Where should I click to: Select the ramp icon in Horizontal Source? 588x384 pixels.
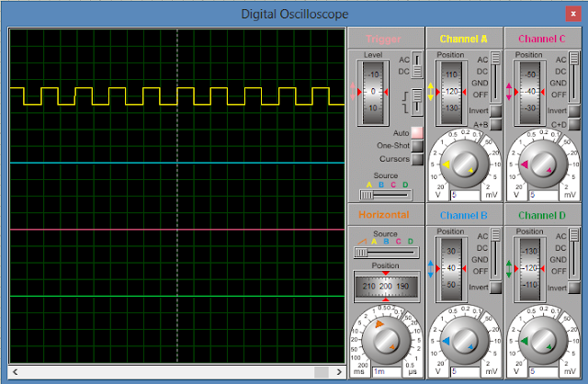pyautogui.click(x=362, y=242)
